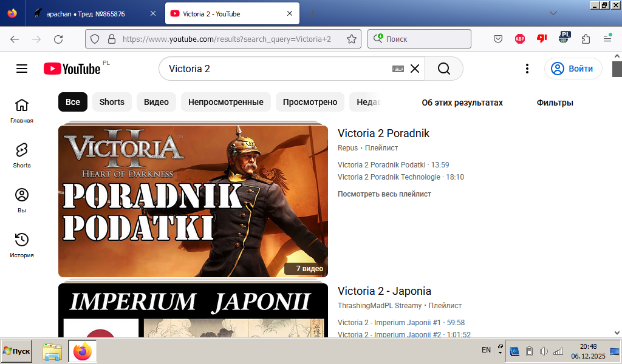This screenshot has width=622, height=364.
Task: Open История in the sidebar
Action: (x=22, y=245)
